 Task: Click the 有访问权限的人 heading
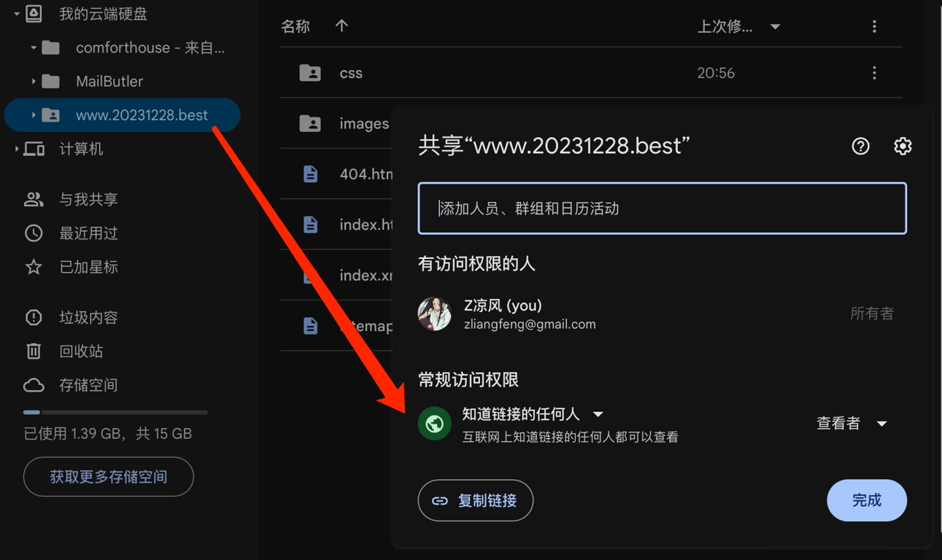click(477, 264)
